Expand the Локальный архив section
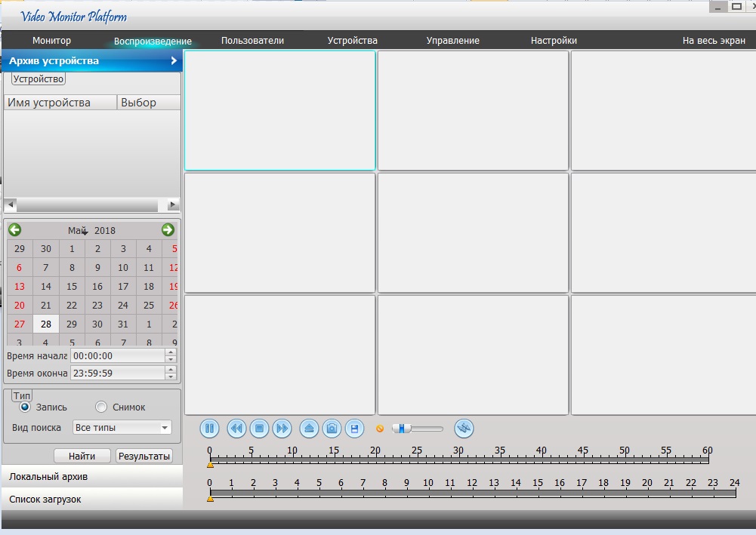This screenshot has width=756, height=535. 92,477
